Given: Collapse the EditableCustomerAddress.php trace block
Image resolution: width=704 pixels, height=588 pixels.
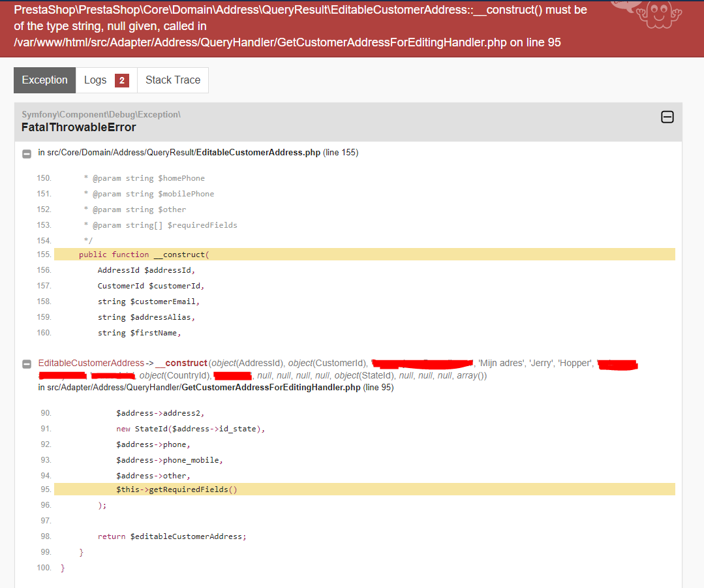Looking at the screenshot, I should point(26,153).
